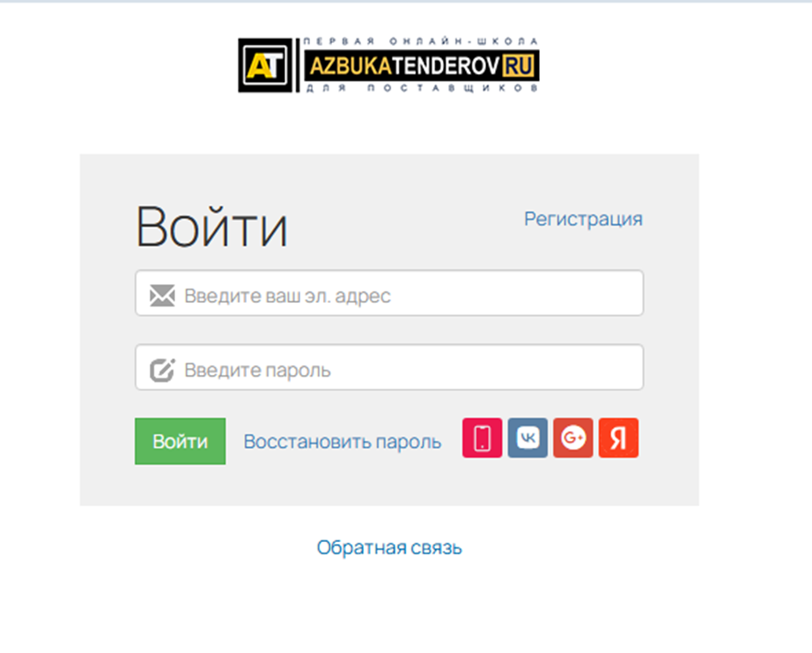
Task: Click the white TENDEROV word in logo
Action: (446, 66)
